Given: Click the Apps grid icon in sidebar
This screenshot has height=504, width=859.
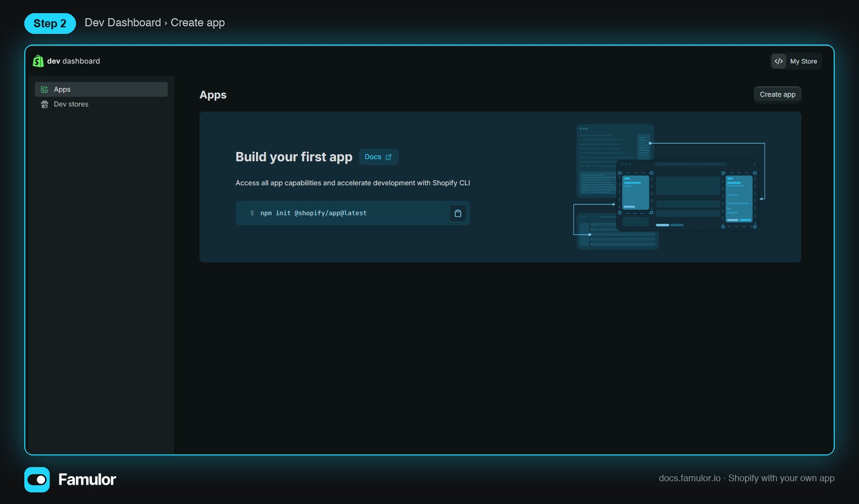Looking at the screenshot, I should point(45,90).
